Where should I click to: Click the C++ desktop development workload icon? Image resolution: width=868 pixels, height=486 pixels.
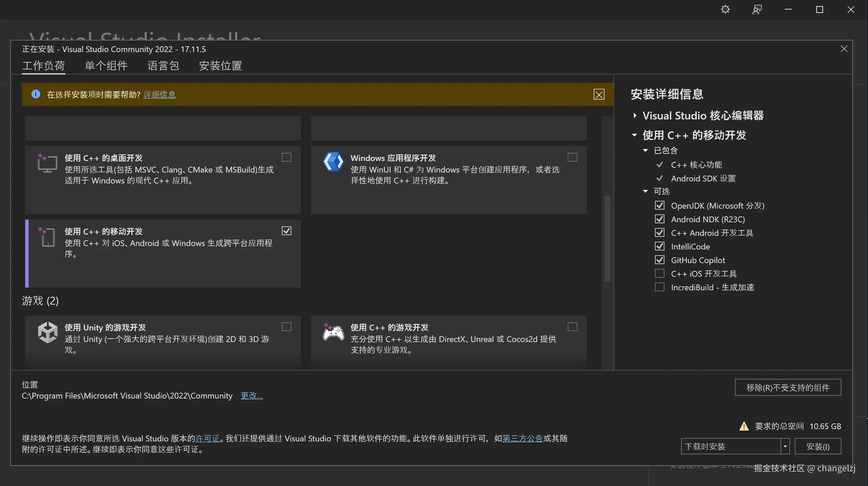point(47,163)
